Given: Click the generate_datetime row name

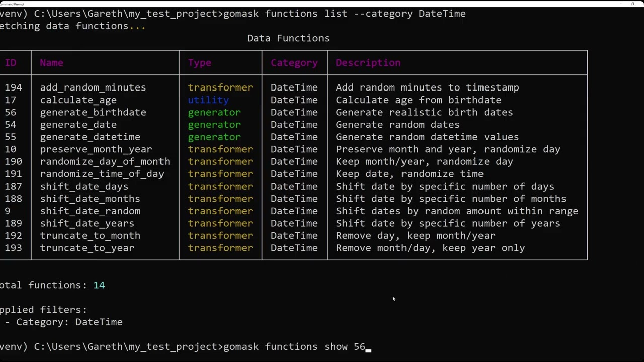Looking at the screenshot, I should pyautogui.click(x=90, y=137).
